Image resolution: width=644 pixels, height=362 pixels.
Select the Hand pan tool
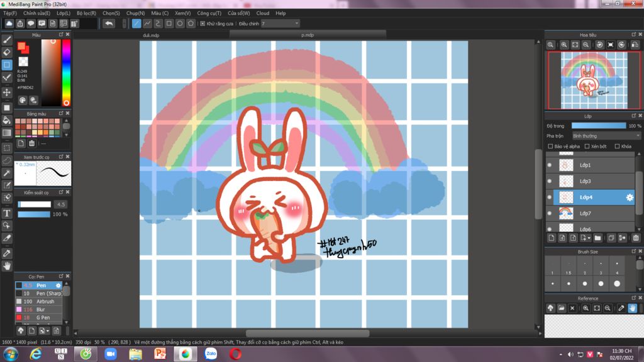[6, 266]
